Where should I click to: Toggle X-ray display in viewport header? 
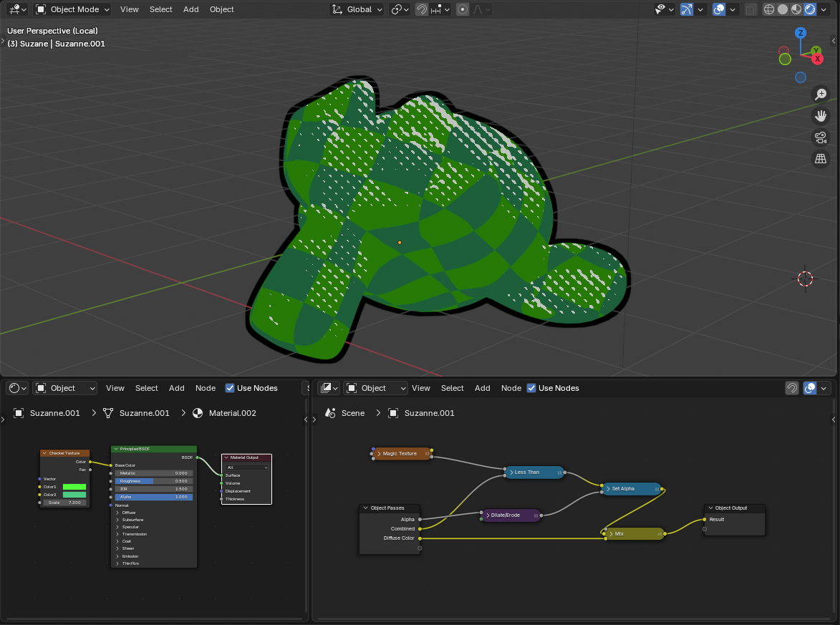(751, 9)
